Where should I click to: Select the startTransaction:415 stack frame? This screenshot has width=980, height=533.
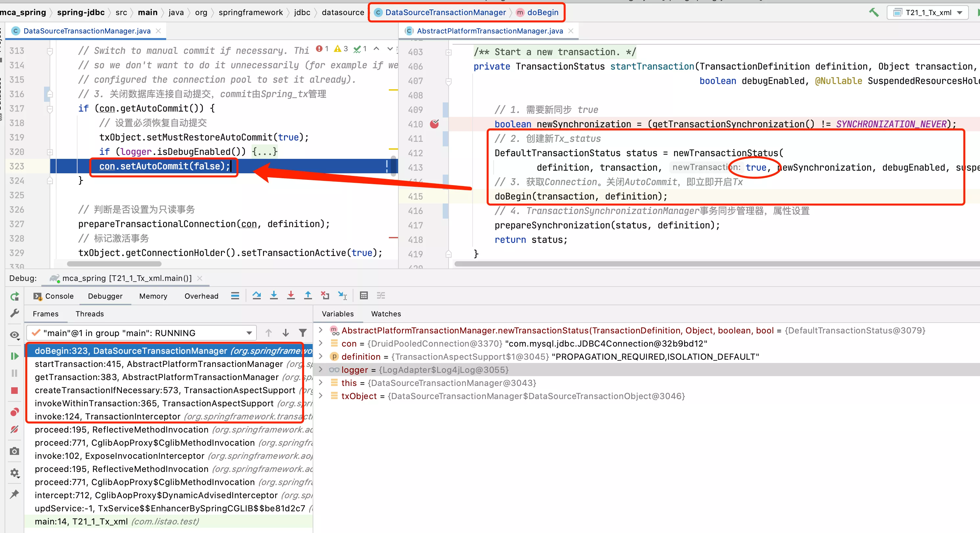point(169,364)
